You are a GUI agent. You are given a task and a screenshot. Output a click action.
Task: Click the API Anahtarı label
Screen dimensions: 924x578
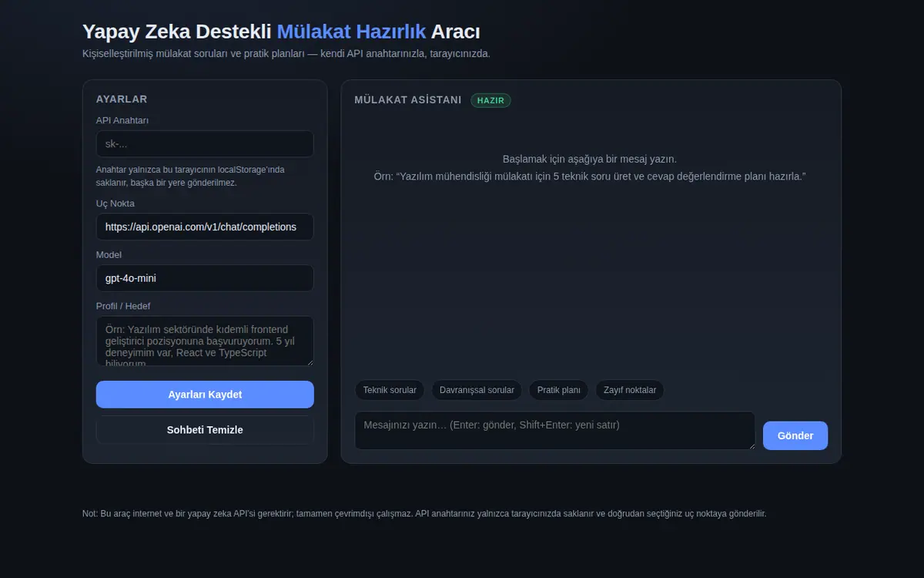tap(122, 120)
